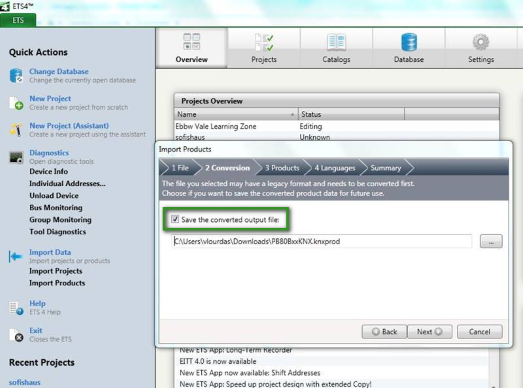Image resolution: width=523 pixels, height=388 pixels.
Task: Click the Change Database icon
Action: tap(16, 76)
